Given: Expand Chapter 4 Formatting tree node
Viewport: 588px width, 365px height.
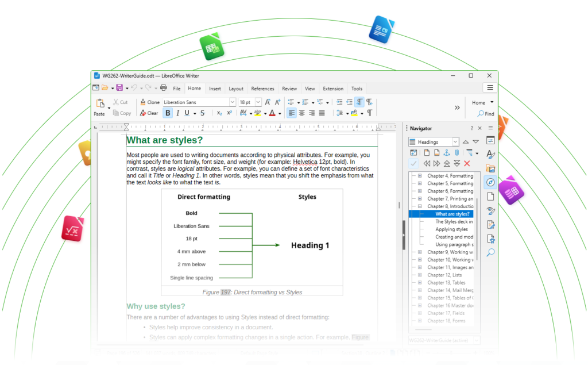Looking at the screenshot, I should pyautogui.click(x=420, y=175).
